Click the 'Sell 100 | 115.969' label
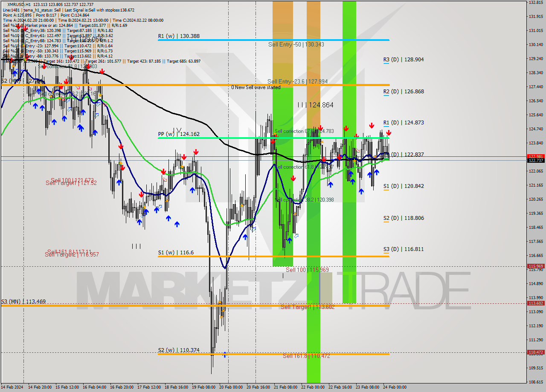Screen dimensions: 546x392 point(307,270)
